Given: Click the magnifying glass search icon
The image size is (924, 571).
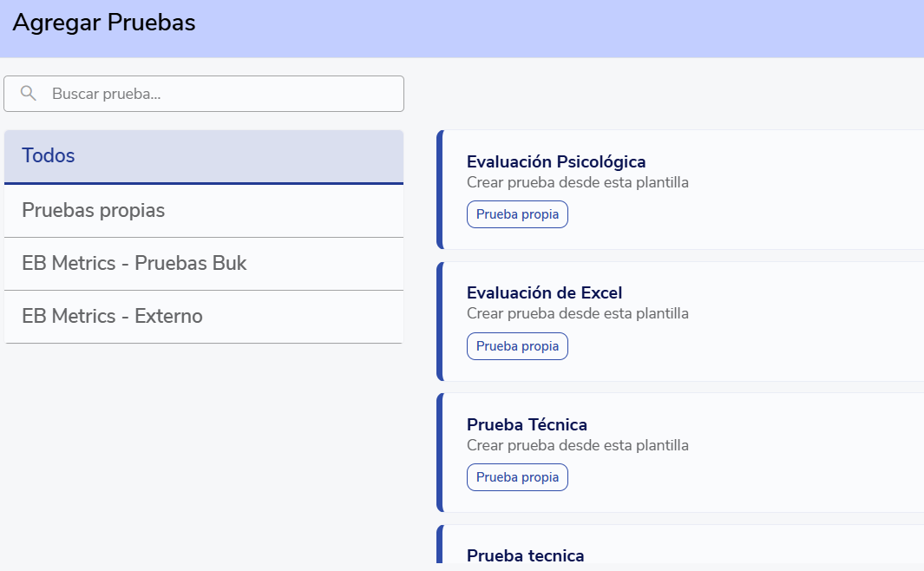Looking at the screenshot, I should pyautogui.click(x=29, y=94).
